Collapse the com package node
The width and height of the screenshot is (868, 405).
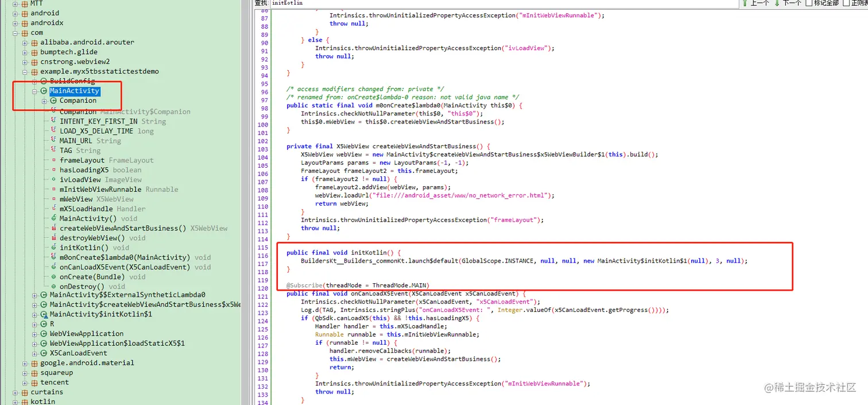[x=15, y=33]
